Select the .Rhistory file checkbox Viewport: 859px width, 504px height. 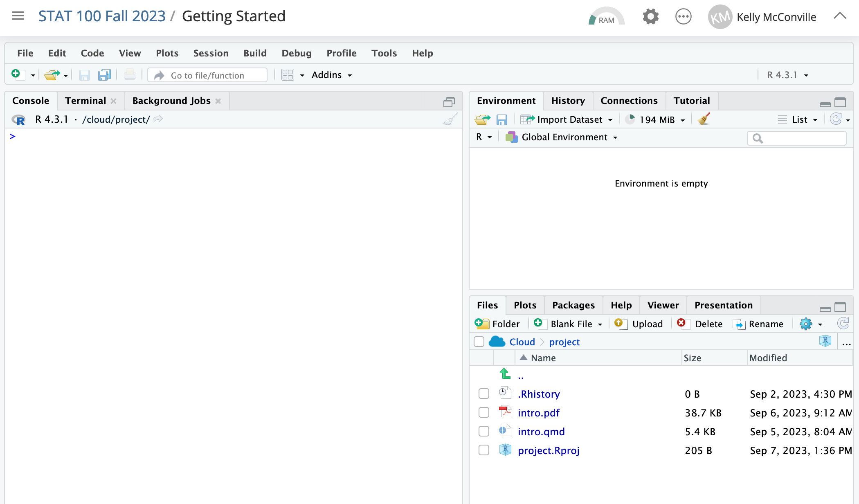[483, 393]
